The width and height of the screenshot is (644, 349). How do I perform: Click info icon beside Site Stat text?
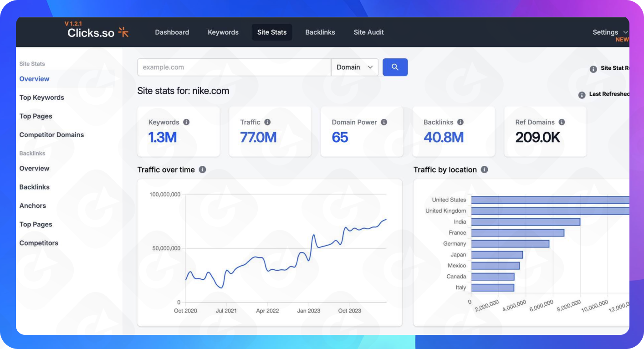(593, 69)
